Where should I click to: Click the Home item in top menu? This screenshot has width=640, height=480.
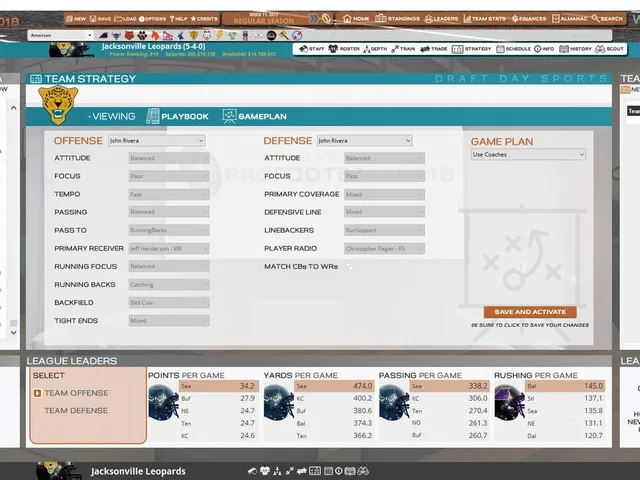(x=356, y=18)
